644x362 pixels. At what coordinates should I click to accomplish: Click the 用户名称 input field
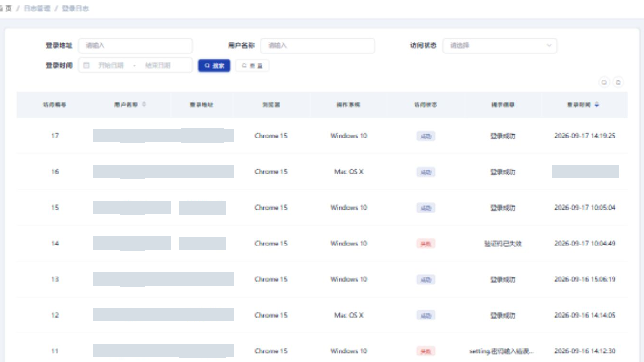(318, 46)
